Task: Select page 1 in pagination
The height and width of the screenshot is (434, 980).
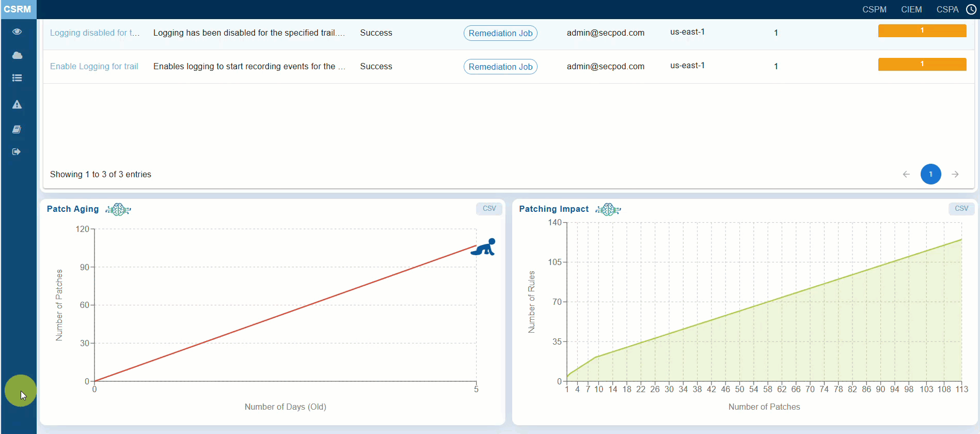Action: point(931,174)
